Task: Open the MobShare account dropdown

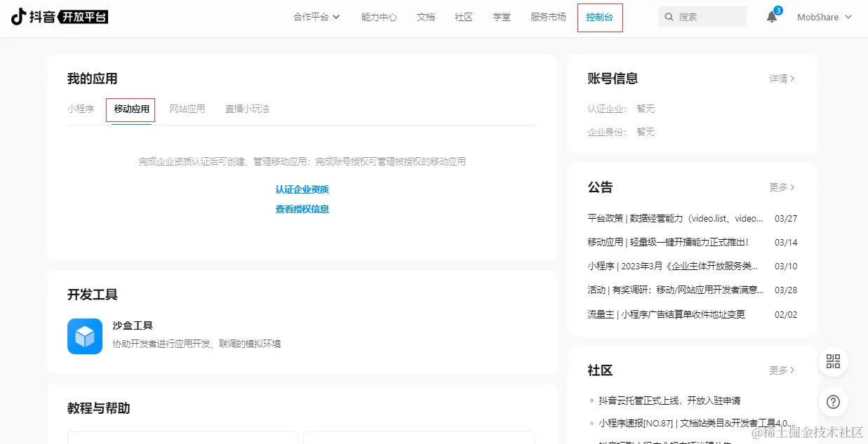Action: pyautogui.click(x=824, y=17)
